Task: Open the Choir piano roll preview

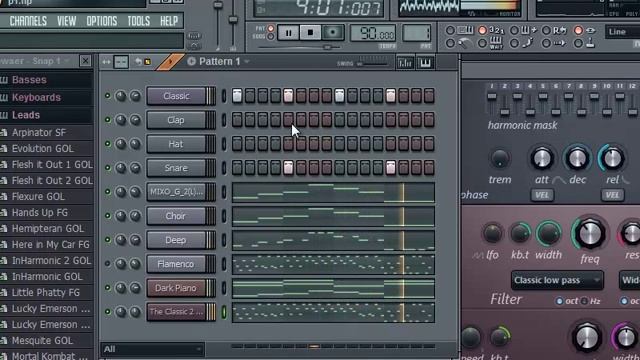Action: 333,216
